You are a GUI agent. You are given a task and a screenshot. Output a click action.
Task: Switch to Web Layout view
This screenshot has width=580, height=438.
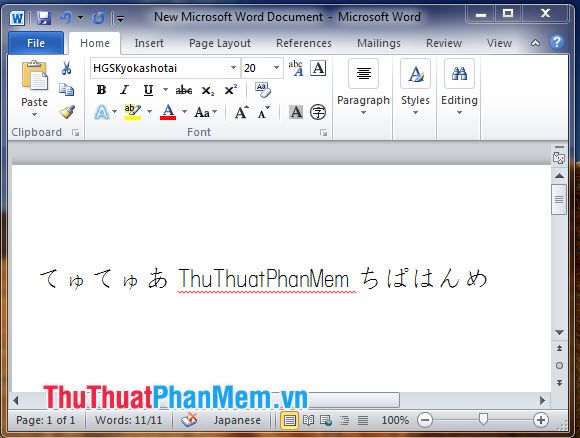[x=326, y=420]
